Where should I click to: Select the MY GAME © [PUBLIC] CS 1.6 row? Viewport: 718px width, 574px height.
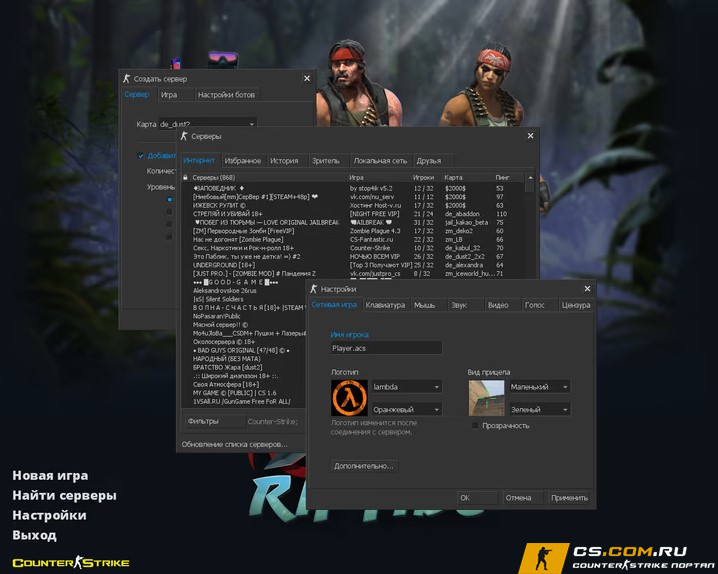(x=244, y=393)
